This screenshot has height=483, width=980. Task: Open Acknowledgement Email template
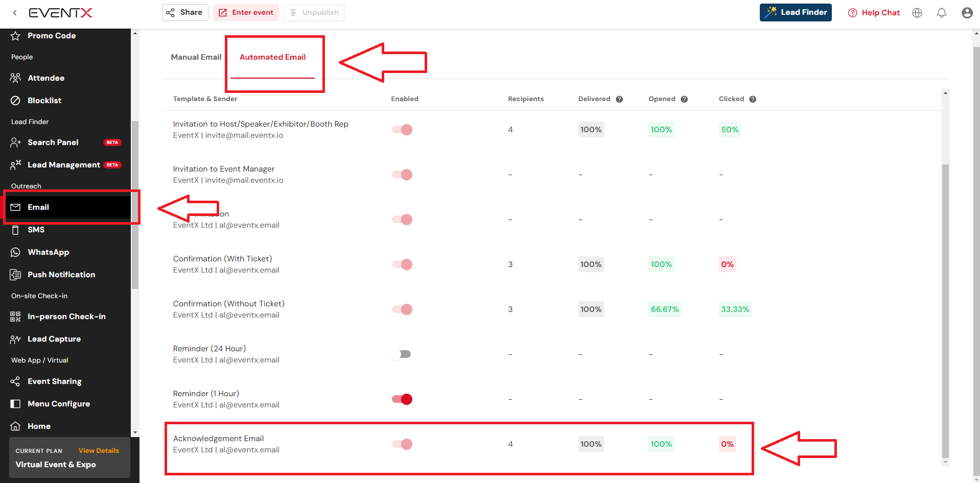coord(218,439)
